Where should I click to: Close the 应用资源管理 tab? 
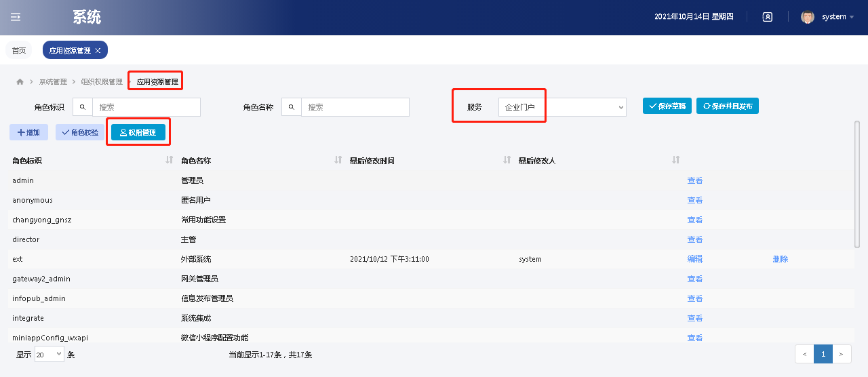[98, 50]
